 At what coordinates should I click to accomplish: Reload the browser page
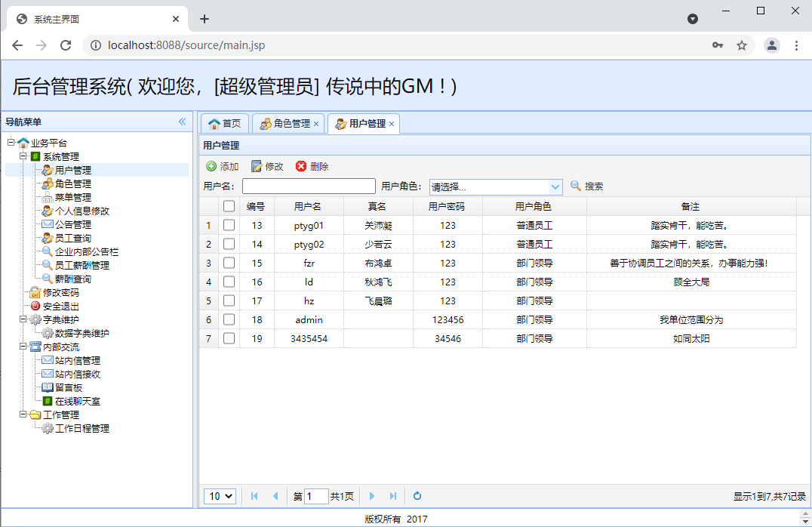click(66, 45)
